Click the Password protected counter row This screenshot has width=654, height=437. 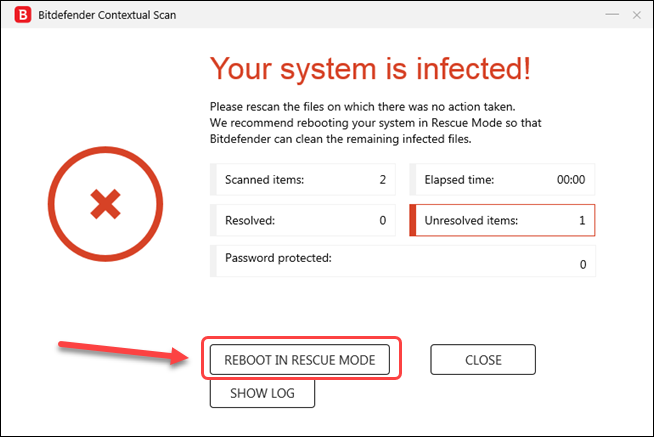[403, 261]
